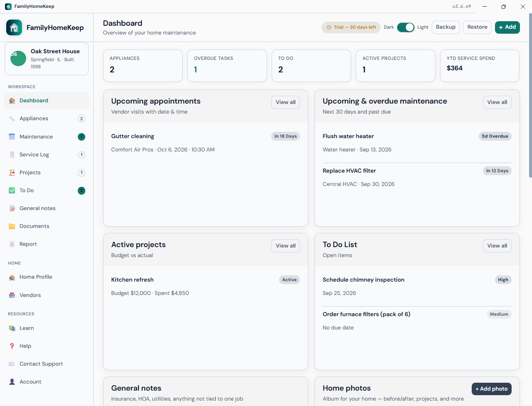Click the + Add photo button
Viewport: 532px width, 406px height.
click(492, 389)
